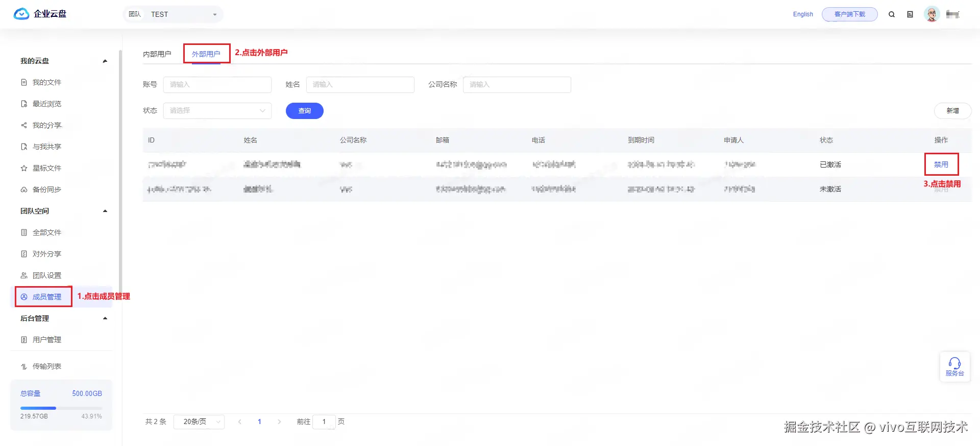Click the user avatar picture

click(932, 14)
